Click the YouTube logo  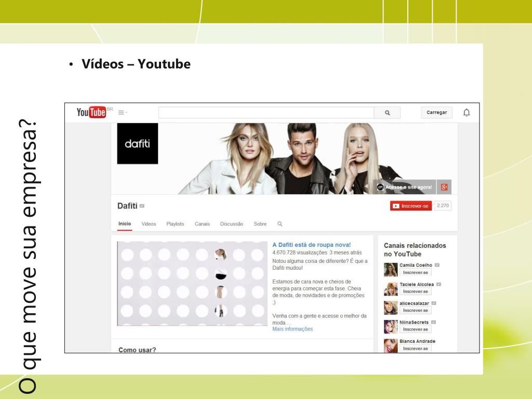coord(91,112)
